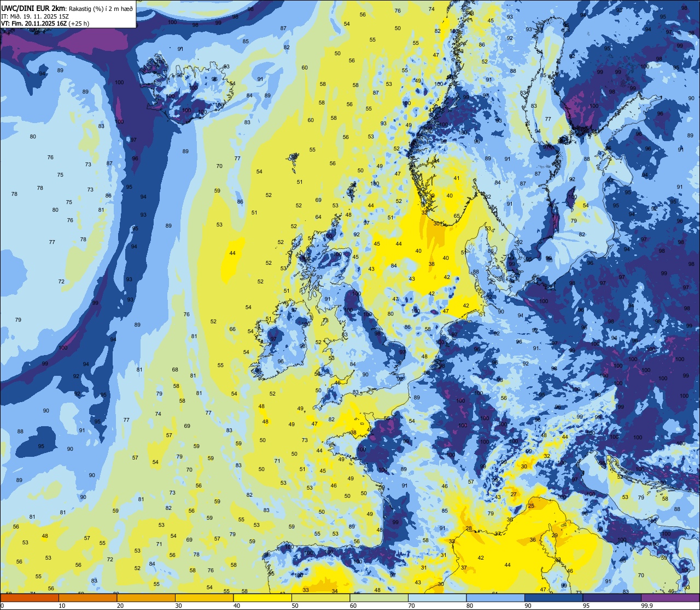The height and width of the screenshot is (610, 700).
Task: Click the map value "27" in southern France
Action: 514,494
